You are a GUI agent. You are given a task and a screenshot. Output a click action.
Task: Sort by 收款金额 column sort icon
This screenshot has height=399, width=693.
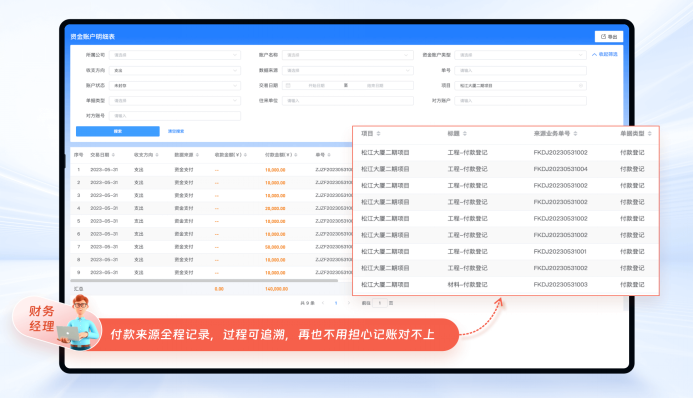click(x=245, y=155)
